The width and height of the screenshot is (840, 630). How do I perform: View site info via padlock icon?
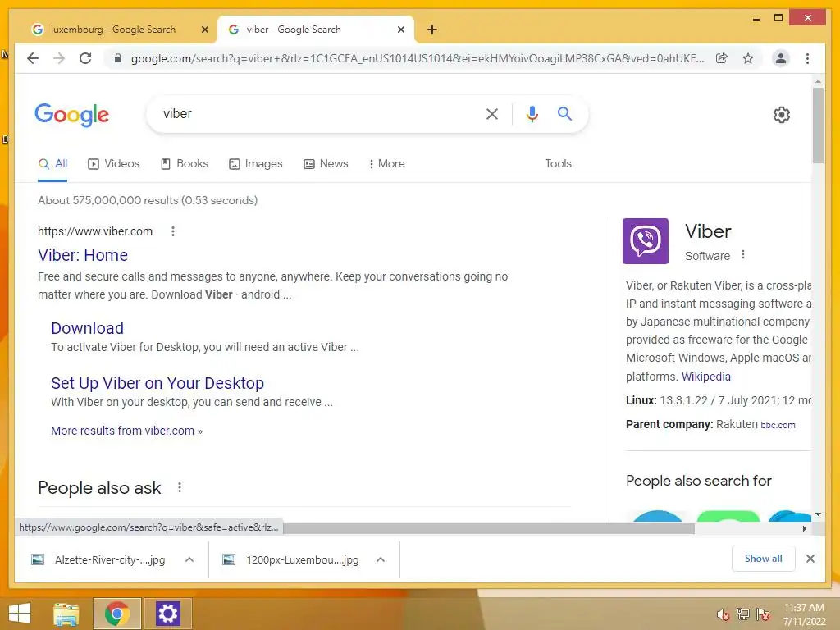click(x=118, y=58)
